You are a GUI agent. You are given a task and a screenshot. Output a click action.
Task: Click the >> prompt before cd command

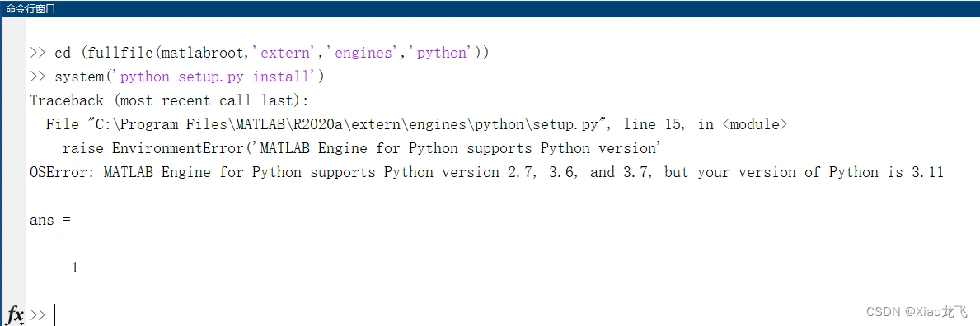[37, 54]
